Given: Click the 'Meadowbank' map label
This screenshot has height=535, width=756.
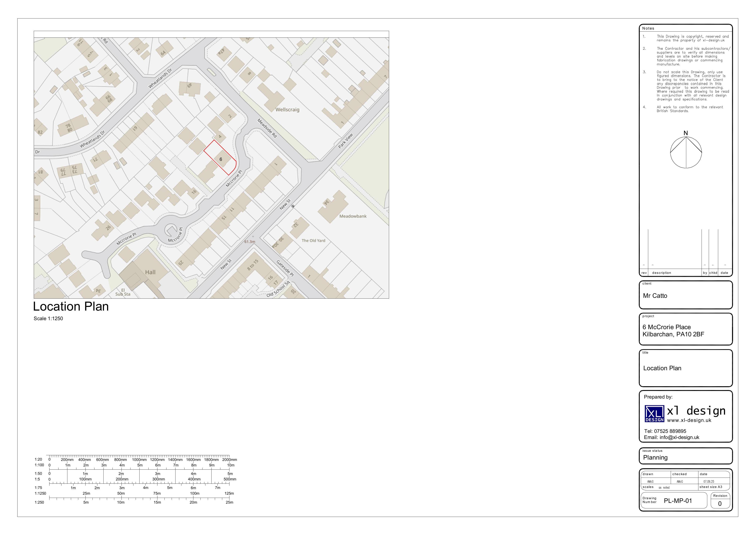Looking at the screenshot, I should pyautogui.click(x=353, y=216).
